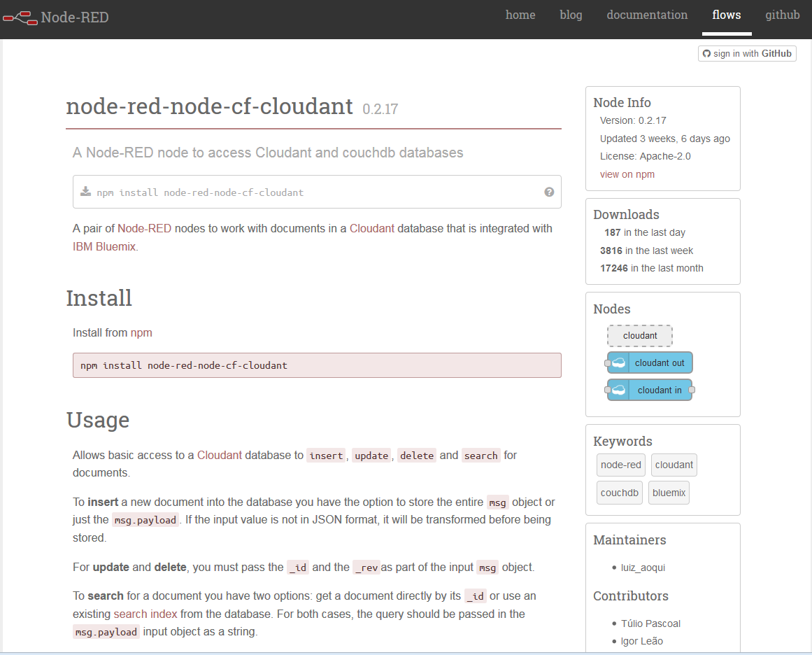This screenshot has width=812, height=655.
Task: Open the blog menu item
Action: coord(571,15)
